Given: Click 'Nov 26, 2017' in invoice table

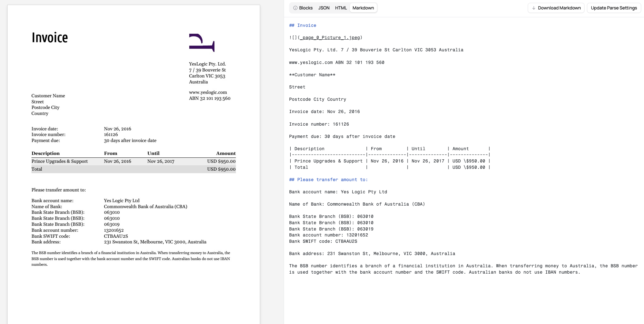Looking at the screenshot, I should (161, 161).
